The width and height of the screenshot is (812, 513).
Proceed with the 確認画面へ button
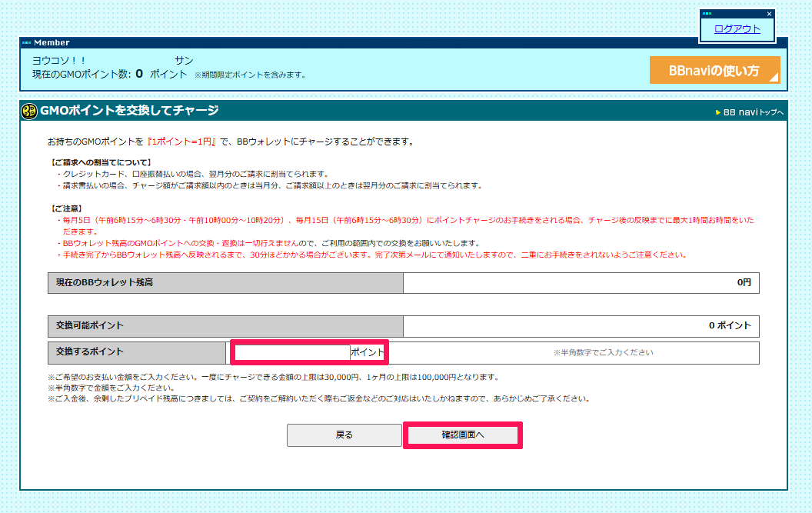(463, 435)
